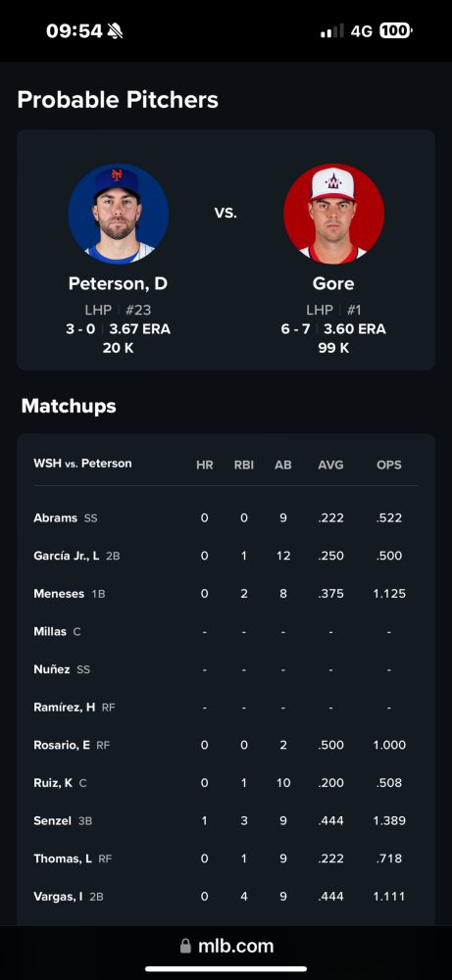Tap the cellular signal bars icon
The width and height of the screenshot is (452, 980).
coord(332,30)
